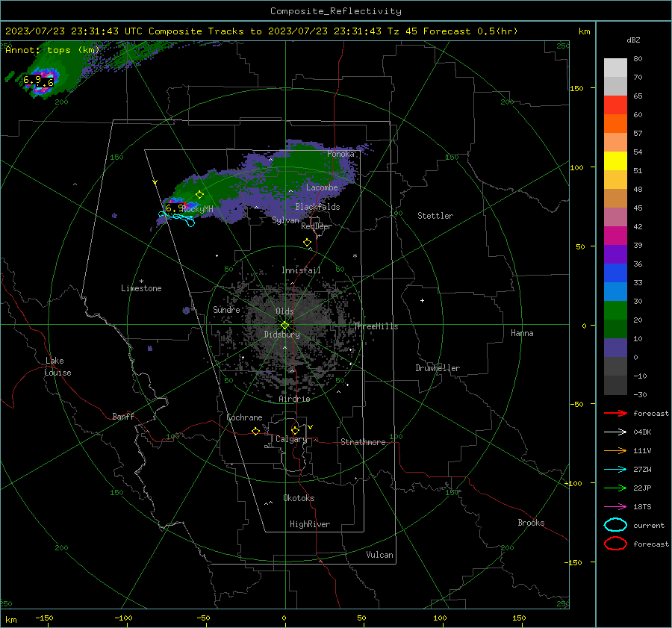The height and width of the screenshot is (628, 672).
Task: Click the 'Annot: tops (km)' label
Action: tap(52, 50)
